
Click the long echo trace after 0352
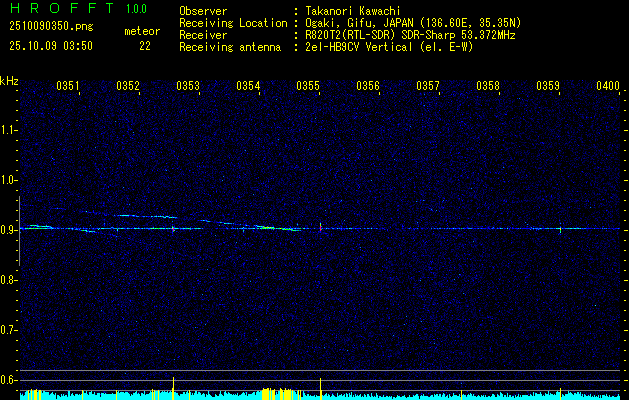tap(145, 216)
